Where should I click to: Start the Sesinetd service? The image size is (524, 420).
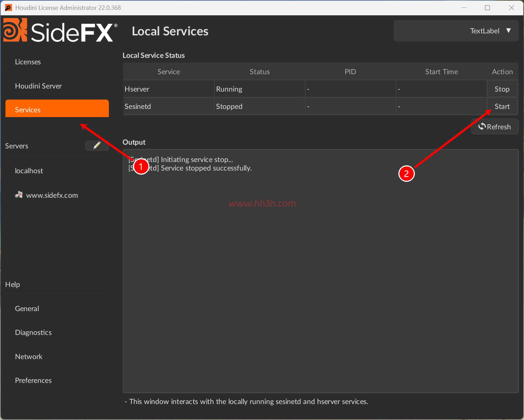502,107
